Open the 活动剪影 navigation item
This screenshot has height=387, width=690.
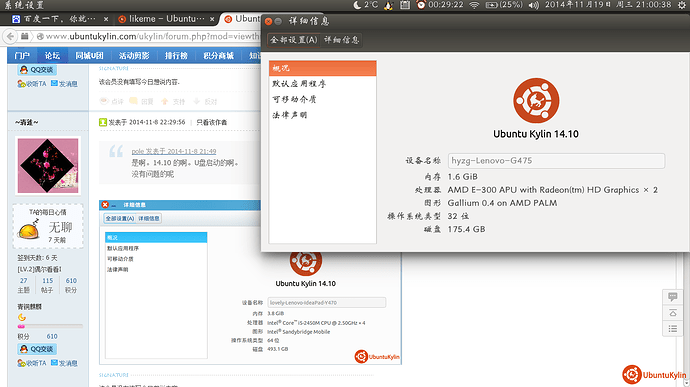(x=134, y=55)
